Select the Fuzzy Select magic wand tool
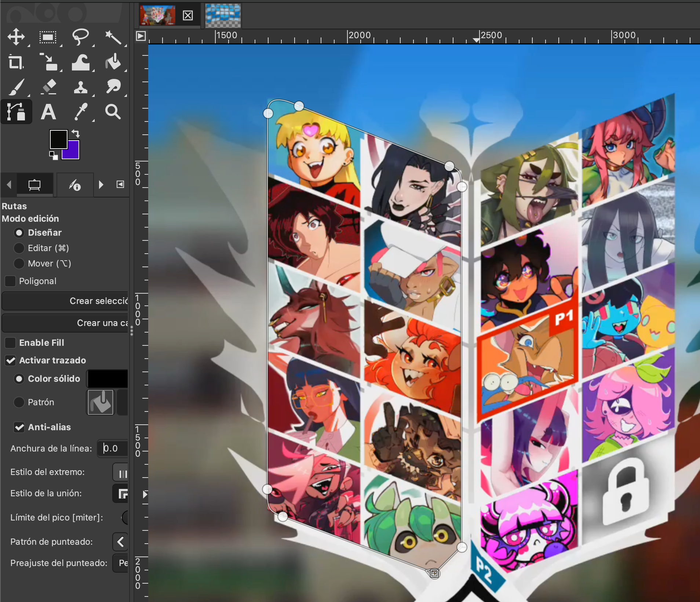This screenshot has width=700, height=602. click(x=113, y=37)
